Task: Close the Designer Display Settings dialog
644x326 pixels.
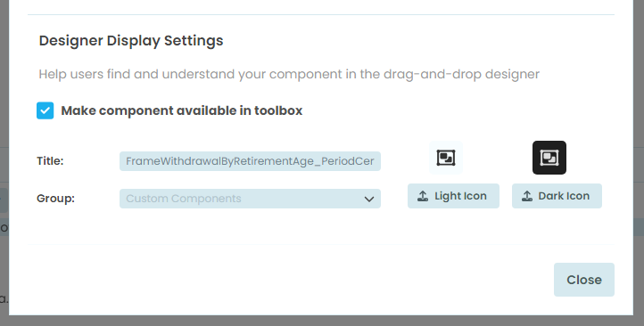Action: point(584,280)
